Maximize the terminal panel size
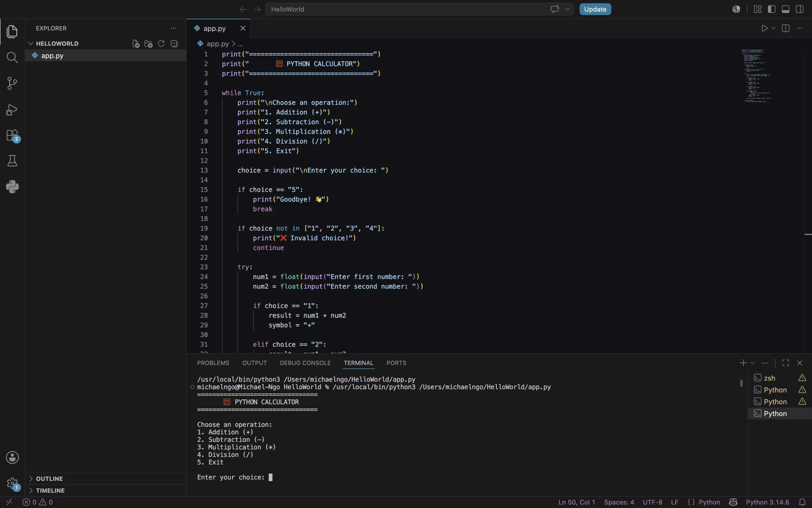The height and width of the screenshot is (508, 812). point(785,363)
